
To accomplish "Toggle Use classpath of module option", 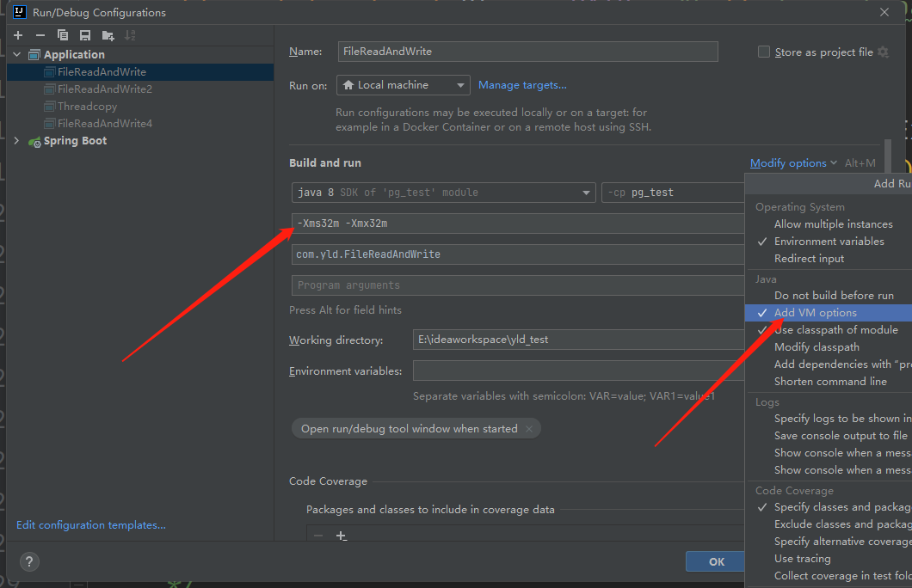I will coord(829,329).
